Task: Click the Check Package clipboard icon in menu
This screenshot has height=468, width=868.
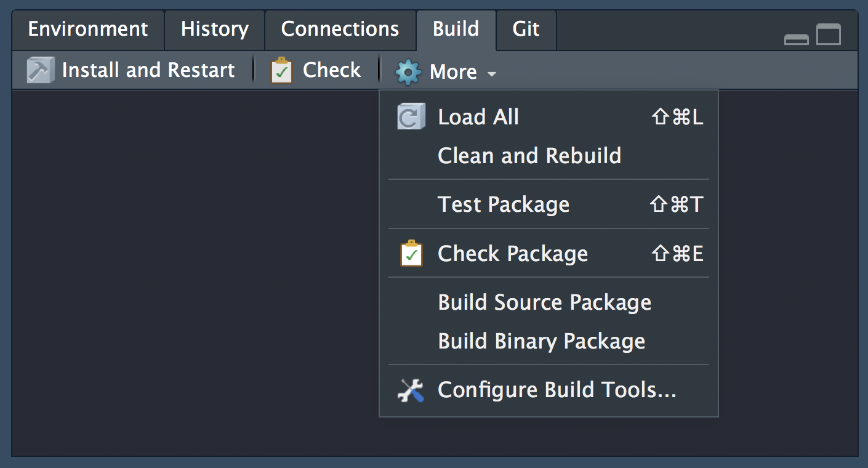Action: [x=411, y=254]
